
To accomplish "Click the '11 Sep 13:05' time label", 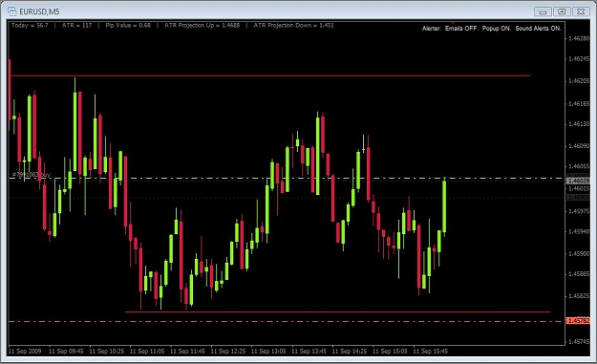I will [268, 351].
